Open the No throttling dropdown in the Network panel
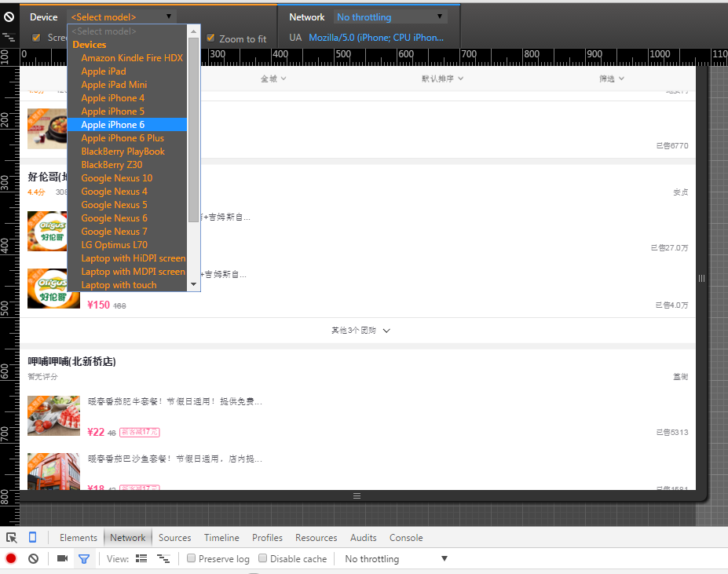Screen dimensions: 728x574 coord(396,558)
